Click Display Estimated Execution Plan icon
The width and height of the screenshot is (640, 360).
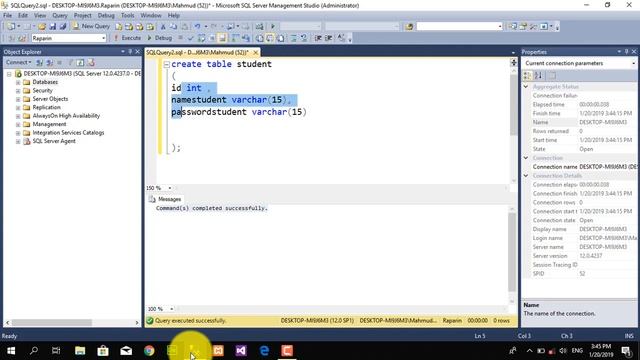click(201, 38)
